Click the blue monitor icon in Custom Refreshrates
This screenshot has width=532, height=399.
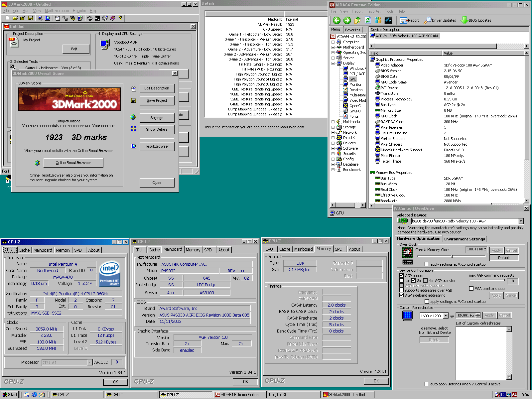click(407, 316)
